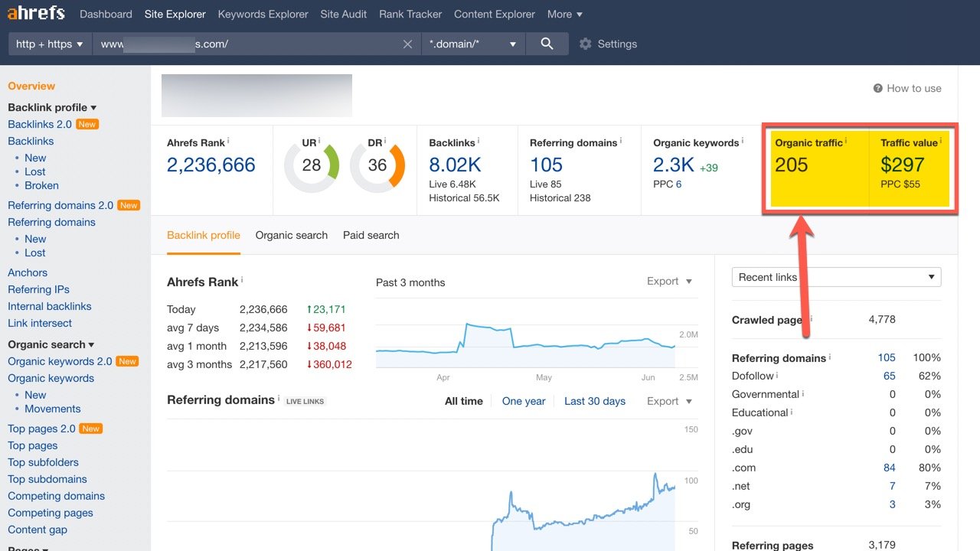Image resolution: width=980 pixels, height=551 pixels.
Task: Click the ahrefs logo
Action: coord(36,13)
